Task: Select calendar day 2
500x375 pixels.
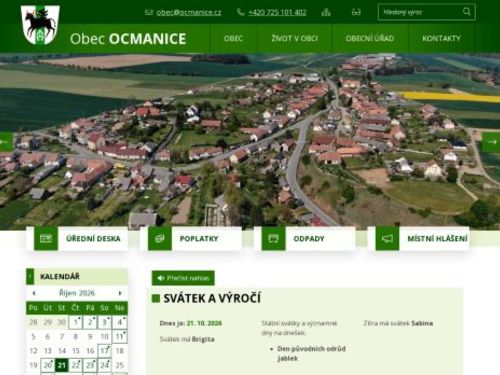Action: pyautogui.click(x=90, y=322)
